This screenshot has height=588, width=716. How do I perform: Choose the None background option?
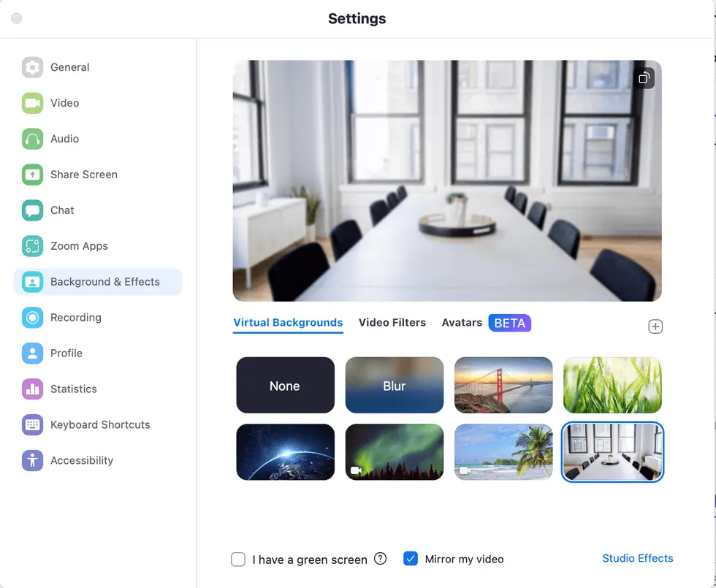(x=285, y=385)
